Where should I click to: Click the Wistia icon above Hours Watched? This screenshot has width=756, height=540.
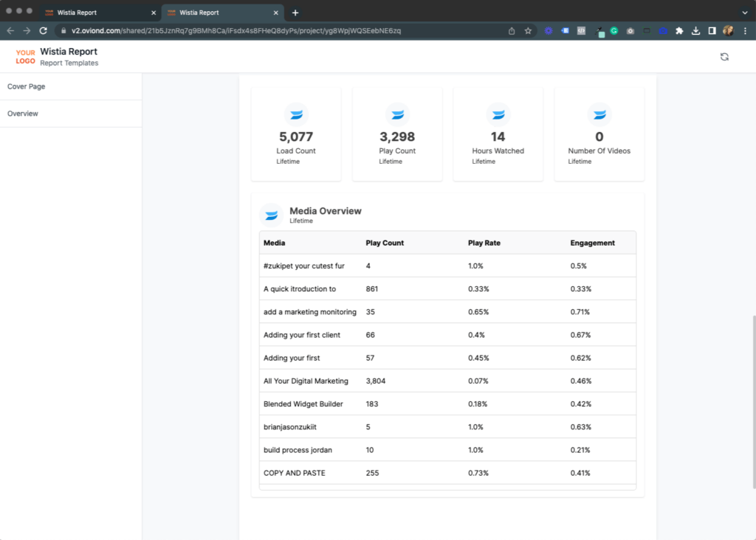[498, 114]
